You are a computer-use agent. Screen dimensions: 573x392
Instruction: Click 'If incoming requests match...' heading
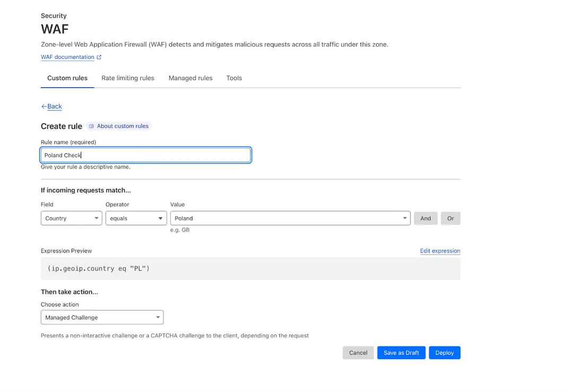coord(86,190)
